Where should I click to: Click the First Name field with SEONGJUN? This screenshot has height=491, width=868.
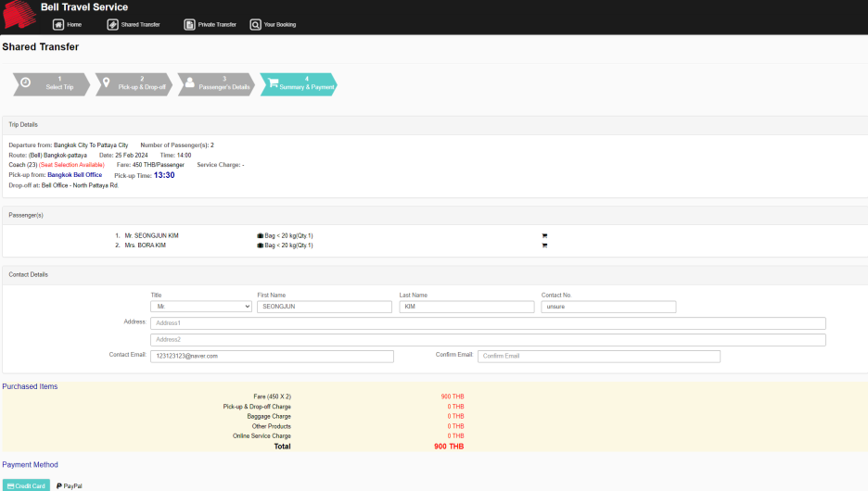point(325,307)
